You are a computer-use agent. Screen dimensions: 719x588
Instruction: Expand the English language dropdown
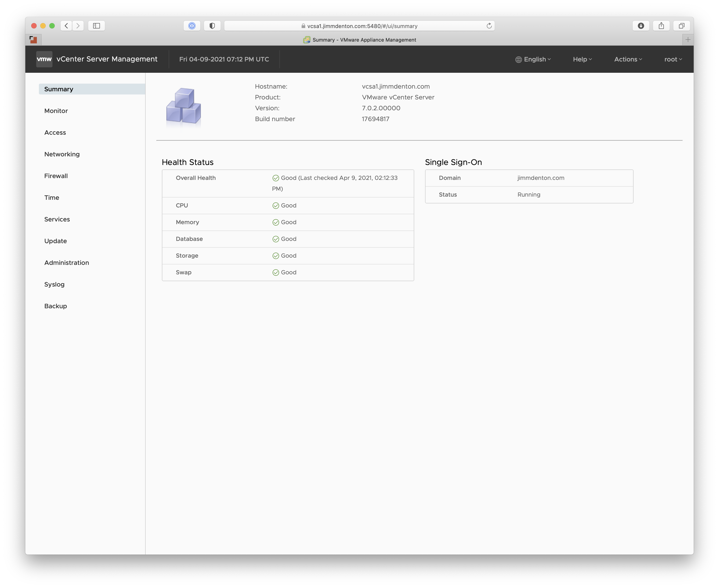tap(533, 59)
